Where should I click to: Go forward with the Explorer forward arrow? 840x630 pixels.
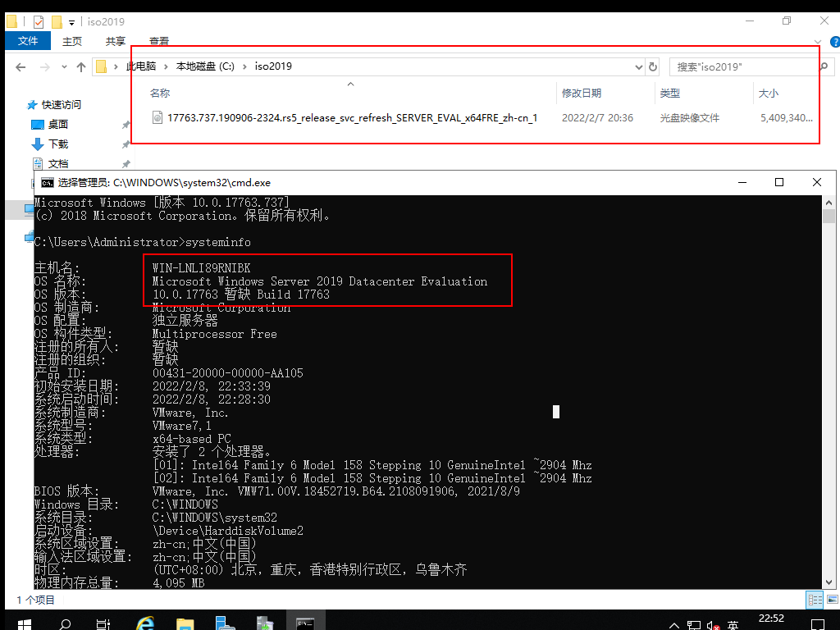(x=44, y=67)
